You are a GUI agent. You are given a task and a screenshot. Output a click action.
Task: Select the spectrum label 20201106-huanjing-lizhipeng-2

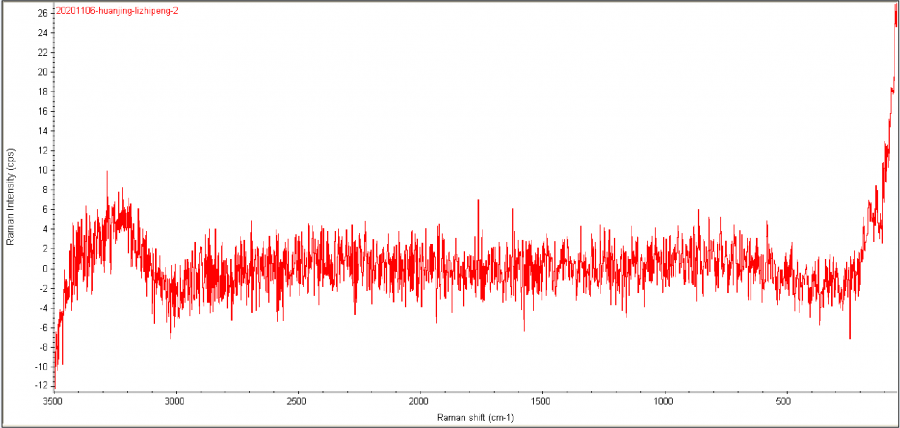[x=117, y=11]
